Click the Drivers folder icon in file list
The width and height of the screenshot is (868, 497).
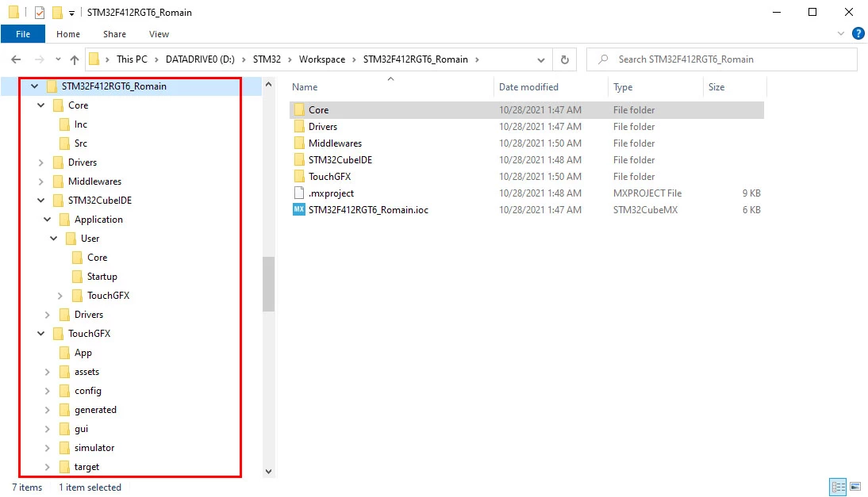tap(299, 126)
